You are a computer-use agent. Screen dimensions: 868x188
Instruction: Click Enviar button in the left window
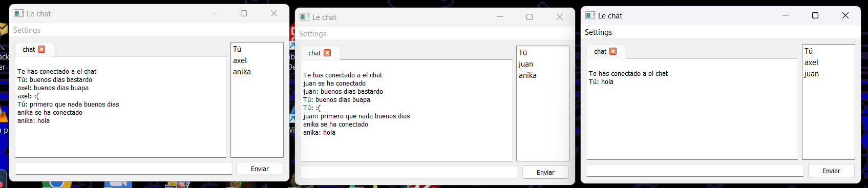260,169
